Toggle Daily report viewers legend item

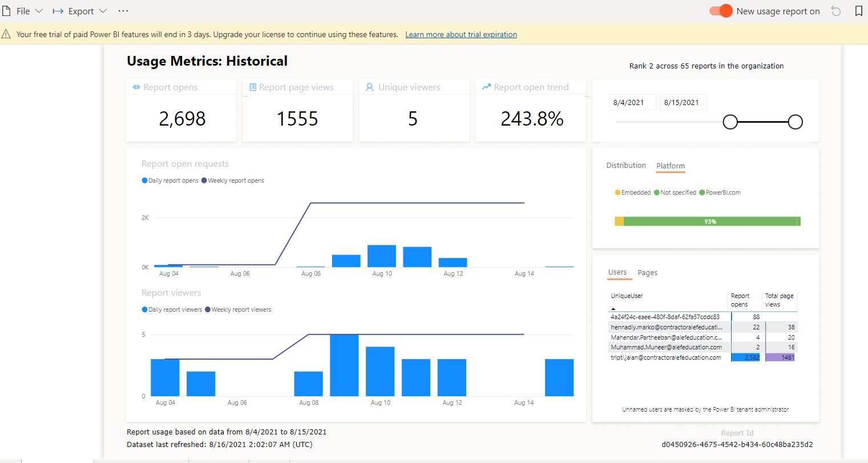pos(172,309)
